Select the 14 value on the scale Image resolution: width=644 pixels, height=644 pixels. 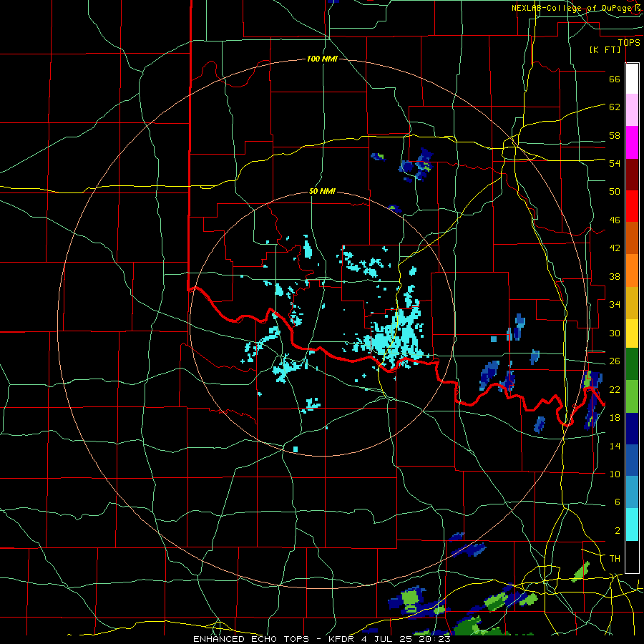click(x=615, y=446)
